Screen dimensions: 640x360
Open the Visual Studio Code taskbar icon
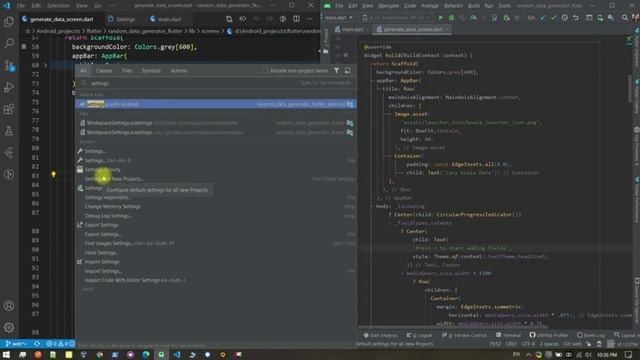point(177,355)
